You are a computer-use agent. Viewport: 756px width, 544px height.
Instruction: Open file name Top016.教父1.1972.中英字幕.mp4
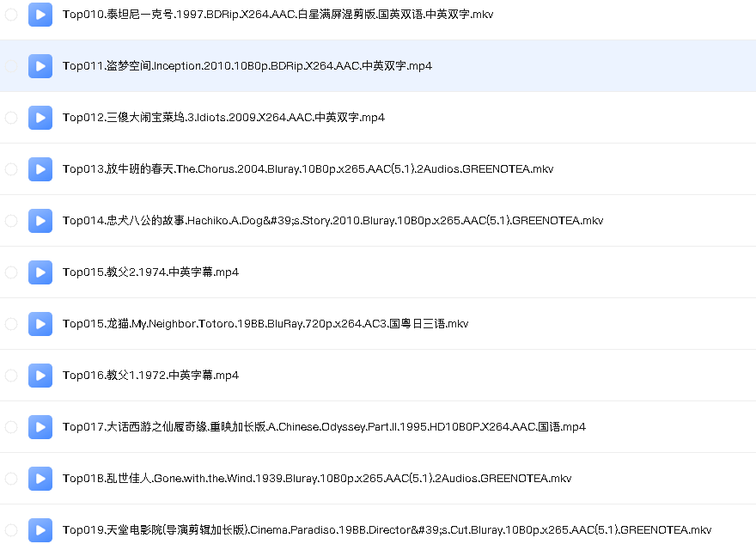coord(150,376)
